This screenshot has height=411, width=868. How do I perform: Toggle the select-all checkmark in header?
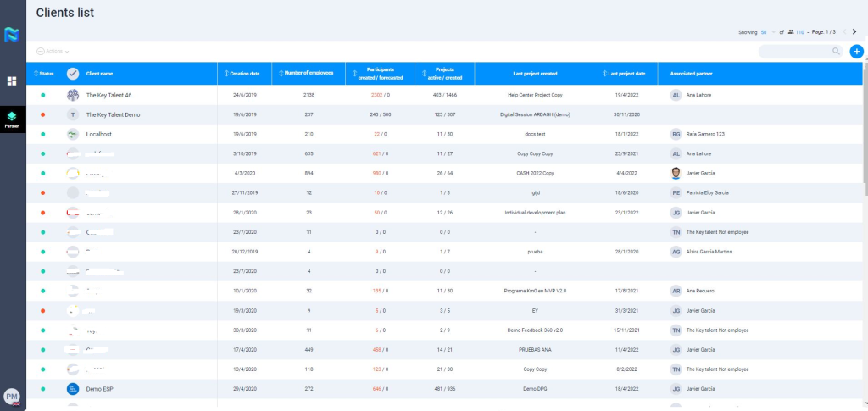click(73, 74)
